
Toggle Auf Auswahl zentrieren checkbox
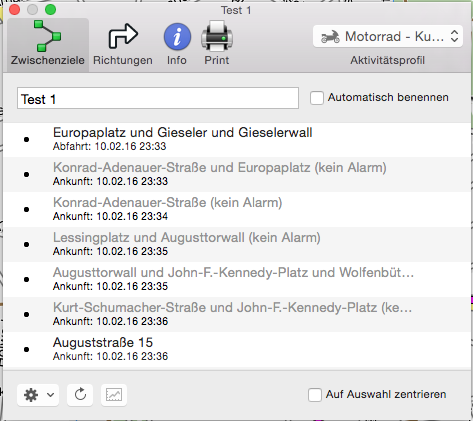click(x=315, y=395)
